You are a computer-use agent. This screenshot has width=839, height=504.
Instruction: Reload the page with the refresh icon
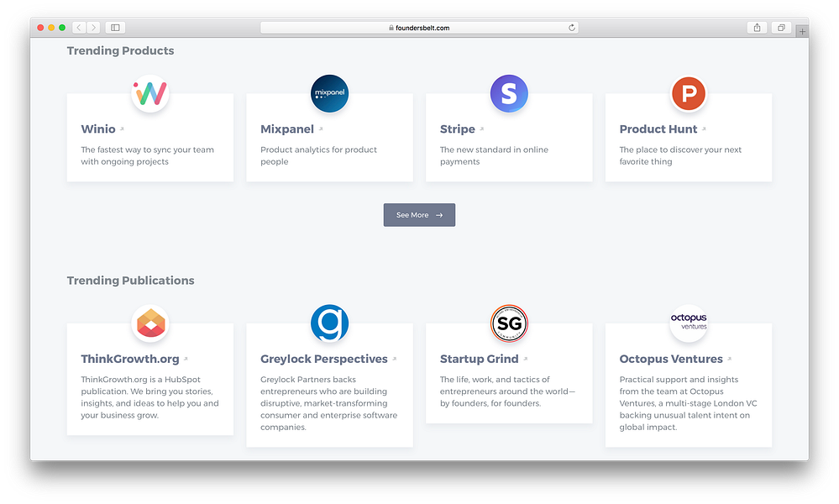572,27
